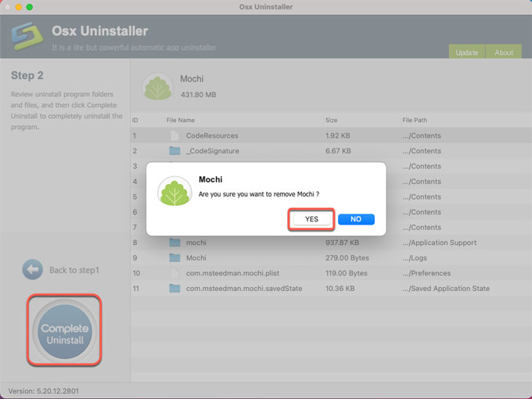Screen dimensions: 532x399
Task: Click the back arrow icon for step1
Action: (32, 270)
